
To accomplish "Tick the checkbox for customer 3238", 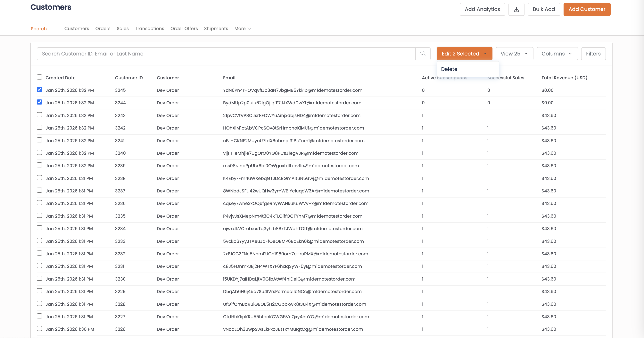I will point(39,178).
